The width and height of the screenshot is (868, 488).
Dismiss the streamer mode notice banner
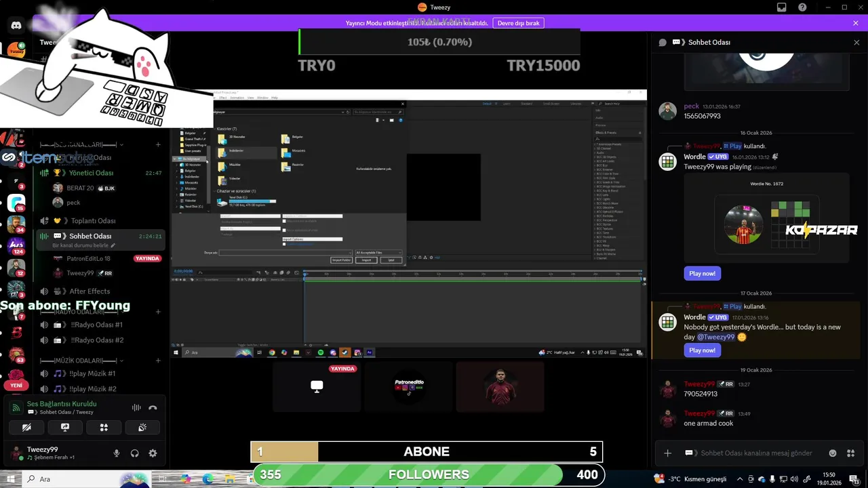click(x=856, y=23)
